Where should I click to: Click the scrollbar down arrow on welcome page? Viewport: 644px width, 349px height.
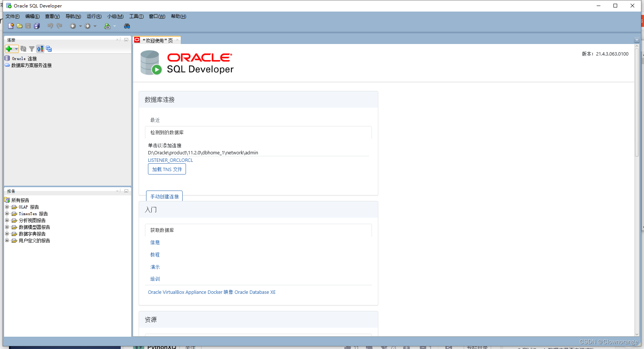[x=637, y=334]
